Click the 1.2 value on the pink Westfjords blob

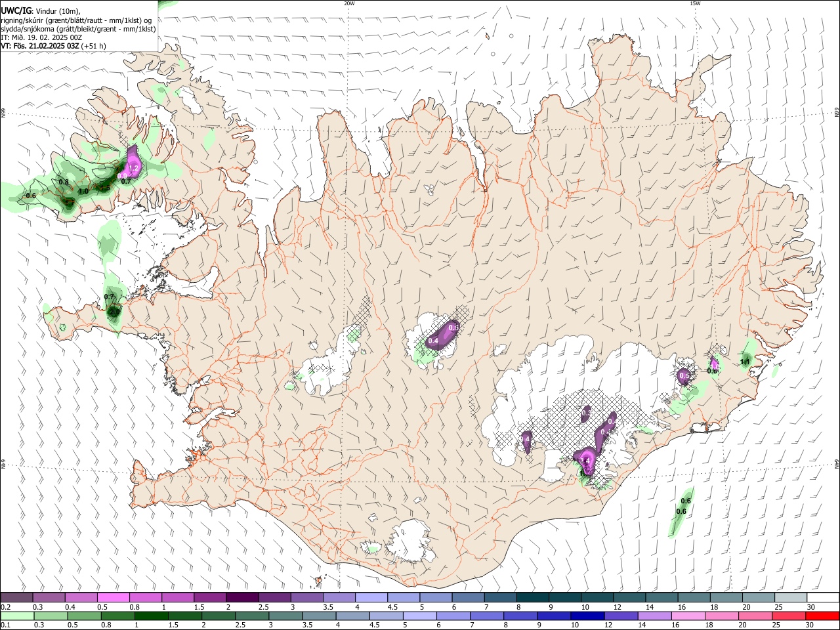tap(133, 169)
